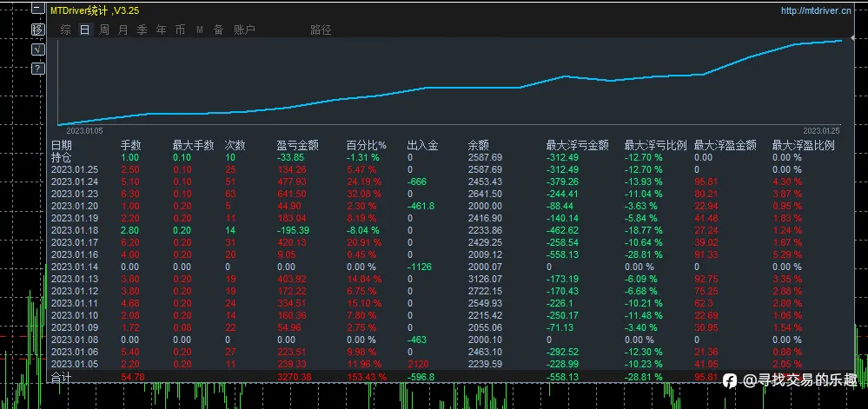Select the 2023.01.09 date row
This screenshot has height=409, width=868.
pos(74,327)
